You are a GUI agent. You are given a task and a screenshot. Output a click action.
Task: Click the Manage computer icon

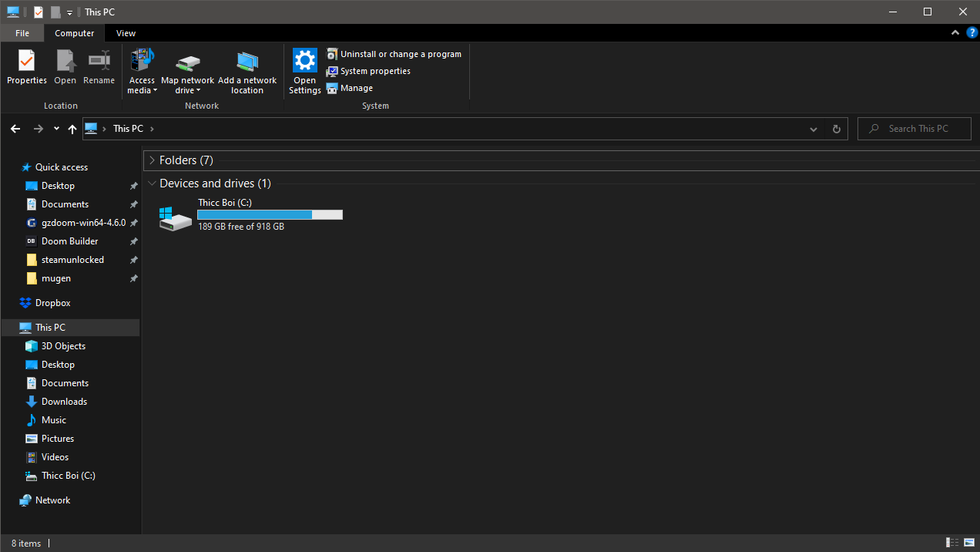click(x=332, y=88)
